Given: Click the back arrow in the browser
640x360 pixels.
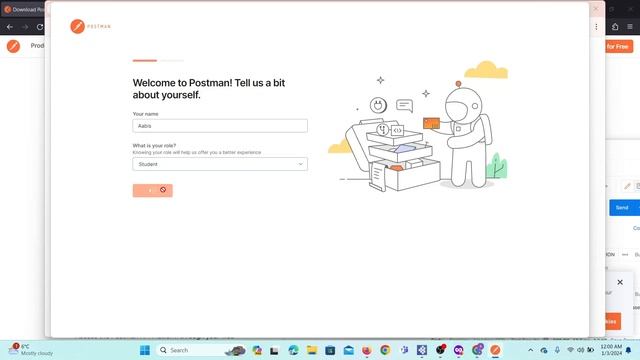Looking at the screenshot, I should point(10,27).
